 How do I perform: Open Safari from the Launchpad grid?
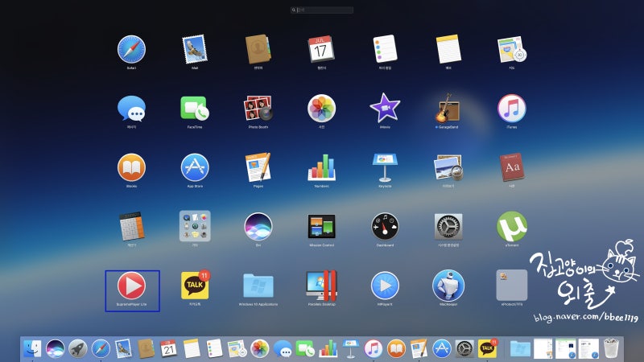tap(131, 49)
